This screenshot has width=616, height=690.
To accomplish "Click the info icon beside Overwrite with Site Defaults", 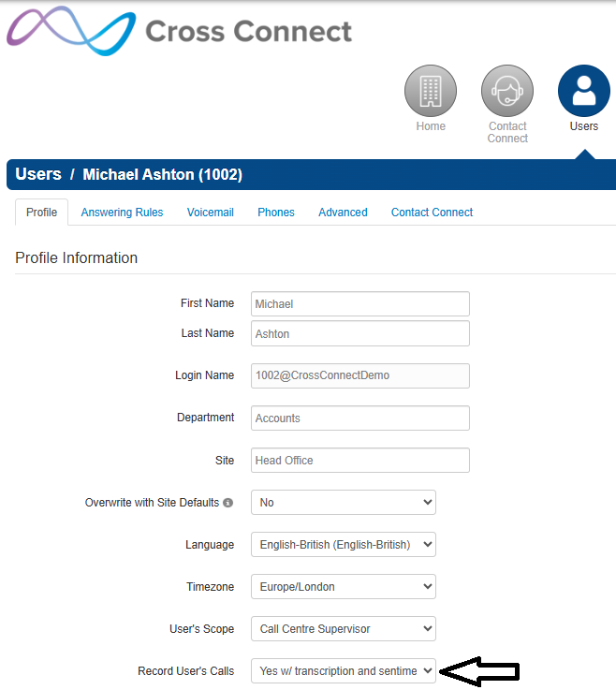I will [227, 503].
